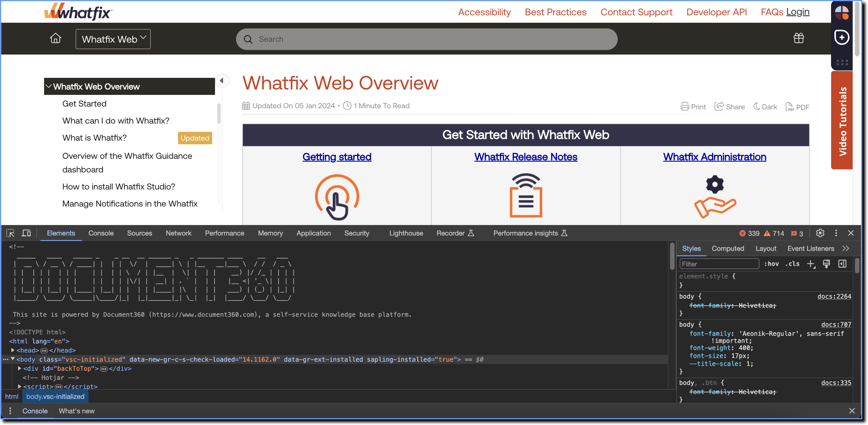This screenshot has height=425, width=868.
Task: Toggle the DevTools device toolbar
Action: pos(26,233)
